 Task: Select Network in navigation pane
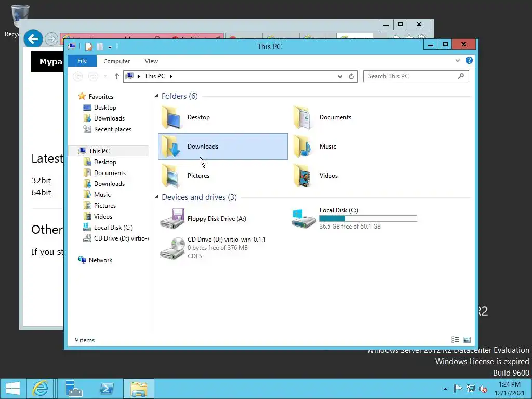pos(100,260)
